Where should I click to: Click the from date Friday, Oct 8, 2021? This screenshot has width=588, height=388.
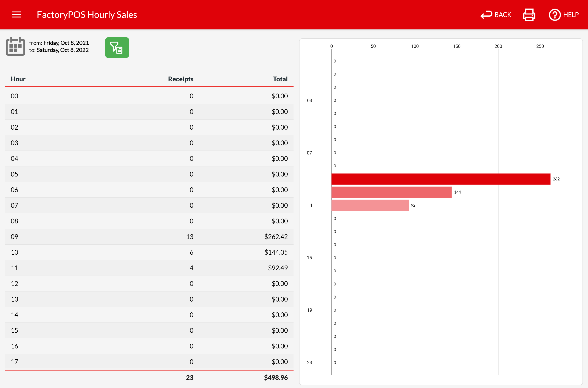coord(66,43)
